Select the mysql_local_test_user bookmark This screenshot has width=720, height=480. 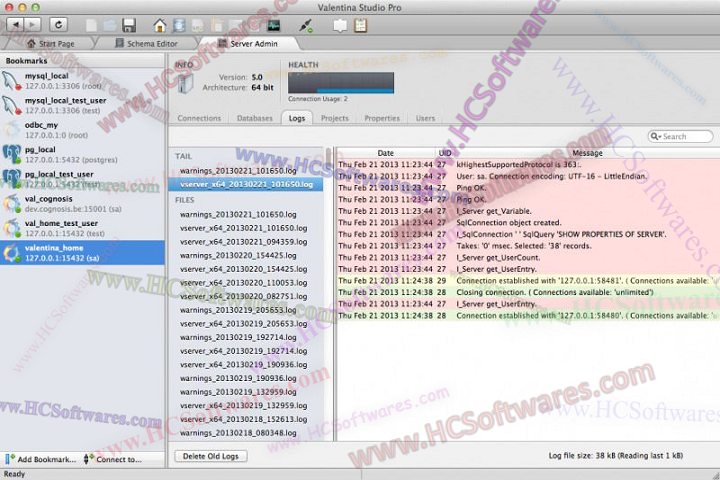pyautogui.click(x=82, y=105)
